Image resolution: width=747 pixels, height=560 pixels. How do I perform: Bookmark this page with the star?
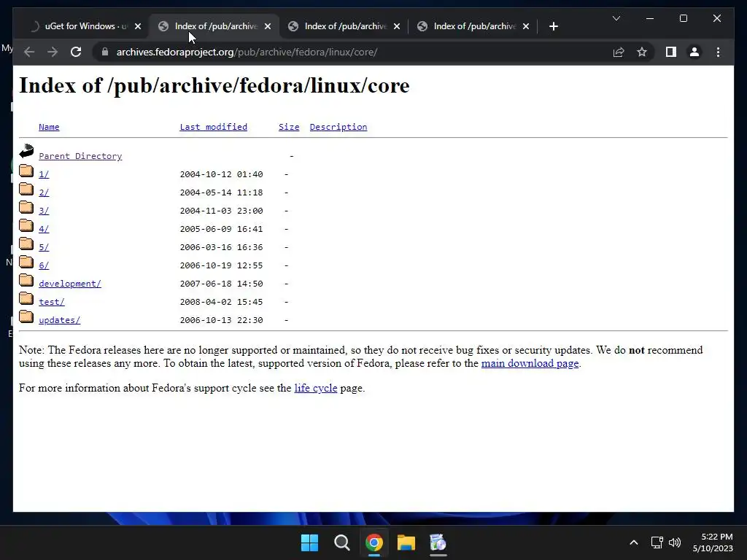(x=642, y=52)
